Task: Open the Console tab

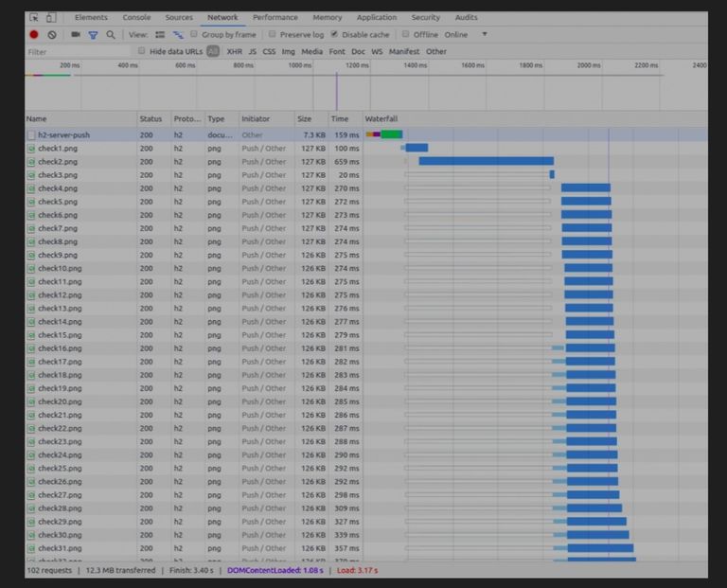Action: [x=136, y=18]
